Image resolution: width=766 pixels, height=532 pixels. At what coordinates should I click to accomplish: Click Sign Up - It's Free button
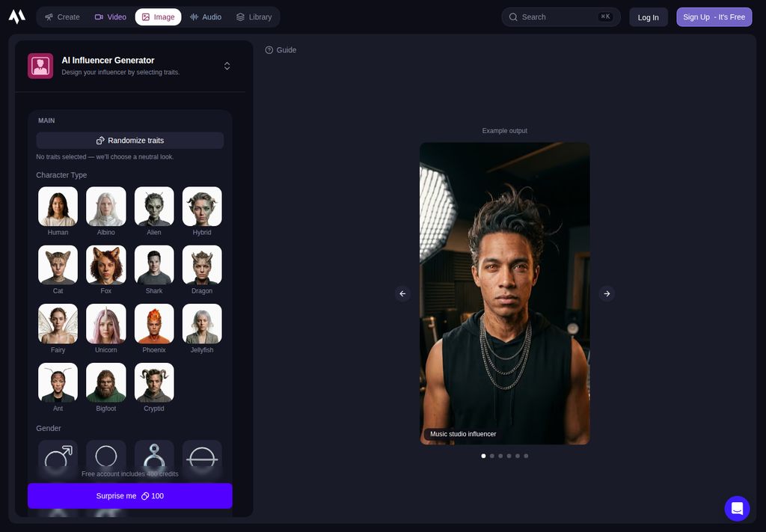714,17
